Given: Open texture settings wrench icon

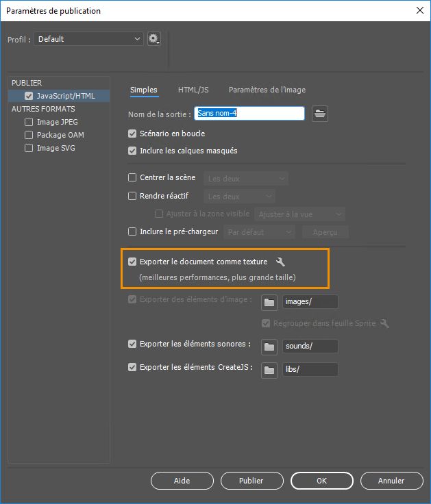Looking at the screenshot, I should (x=280, y=262).
